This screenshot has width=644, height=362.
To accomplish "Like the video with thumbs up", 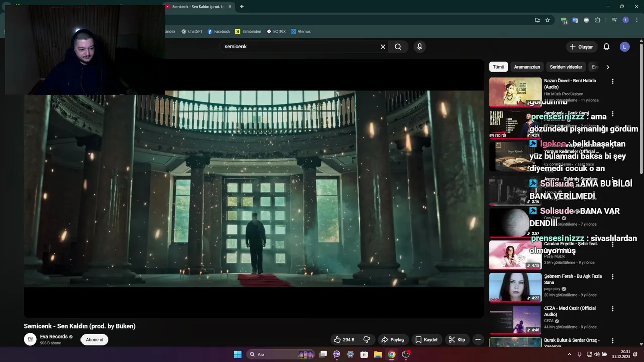I will click(344, 340).
